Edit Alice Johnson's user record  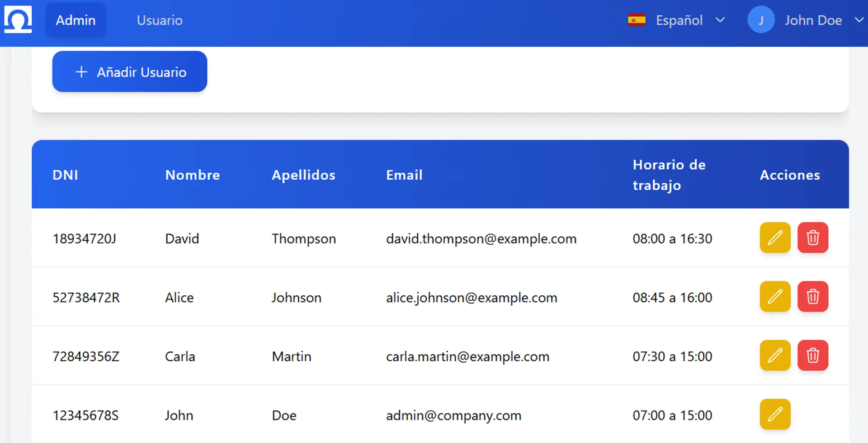coord(775,297)
